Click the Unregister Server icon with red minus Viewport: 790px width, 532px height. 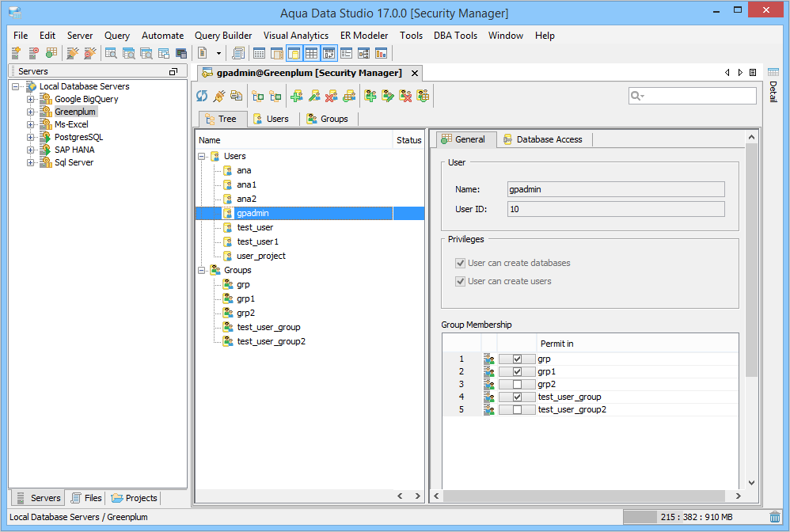[x=34, y=53]
